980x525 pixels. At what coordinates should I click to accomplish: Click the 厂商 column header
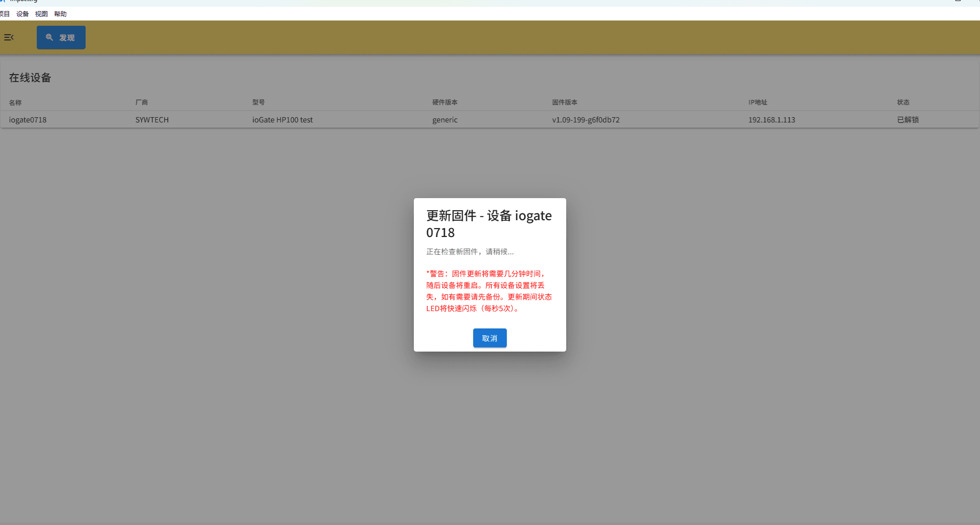pyautogui.click(x=142, y=102)
